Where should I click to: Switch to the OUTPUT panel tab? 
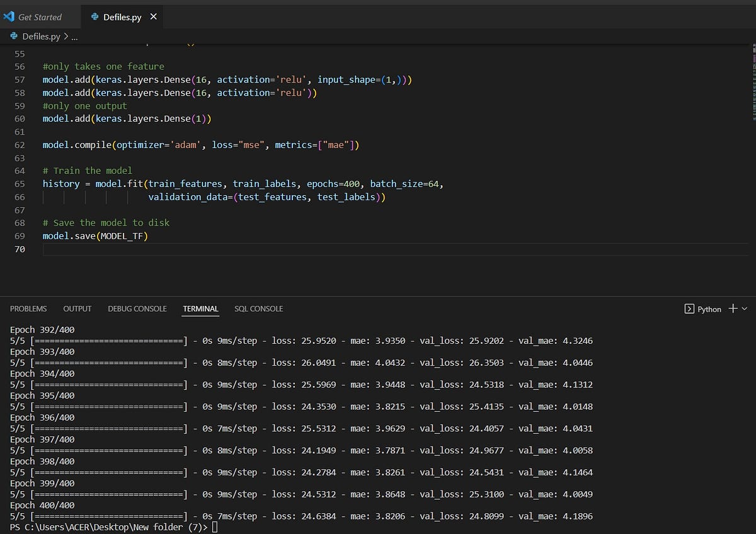(x=77, y=309)
